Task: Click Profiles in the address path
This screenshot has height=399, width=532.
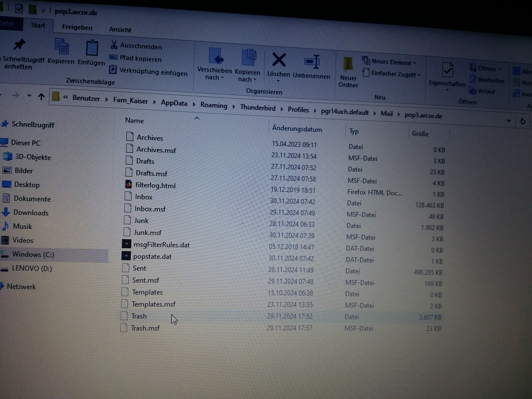Action: click(x=298, y=110)
